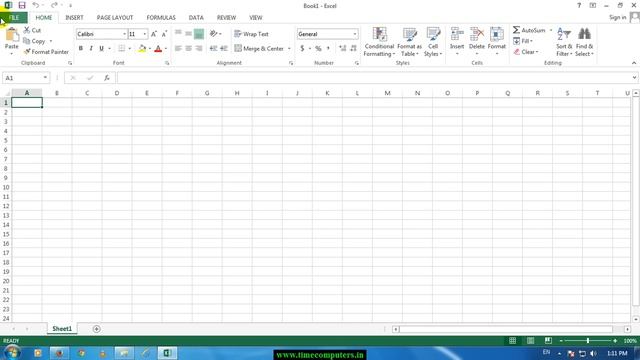Switch to Page Layout view in status bar
This screenshot has width=640, height=360.
click(530, 341)
